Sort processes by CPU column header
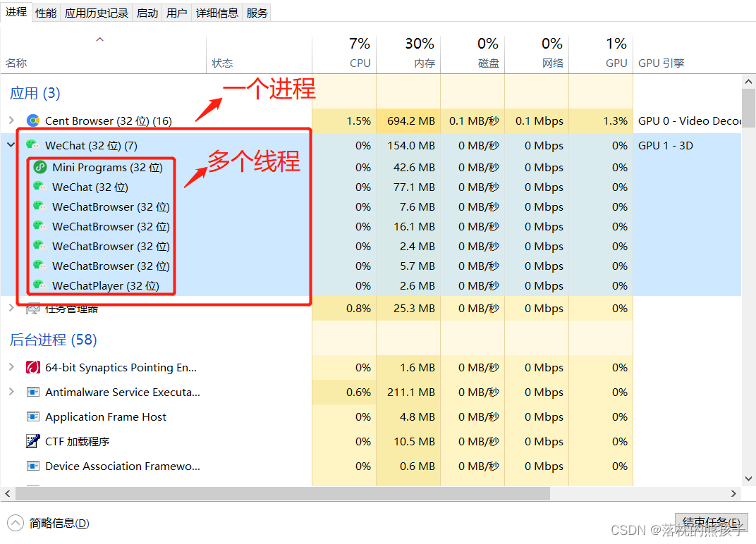Viewport: 756px width, 544px height. [x=343, y=54]
